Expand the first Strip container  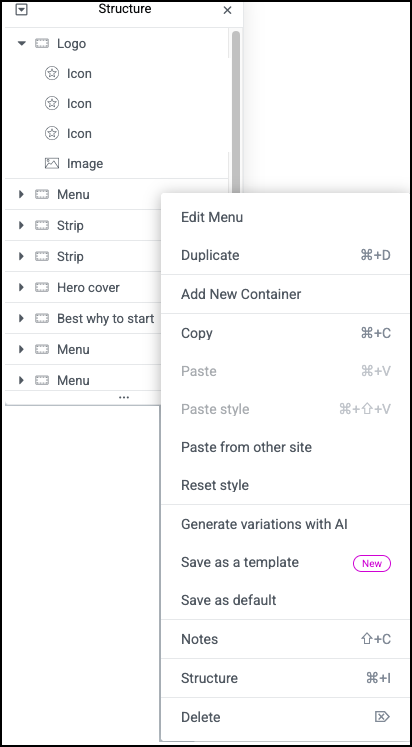click(21, 225)
